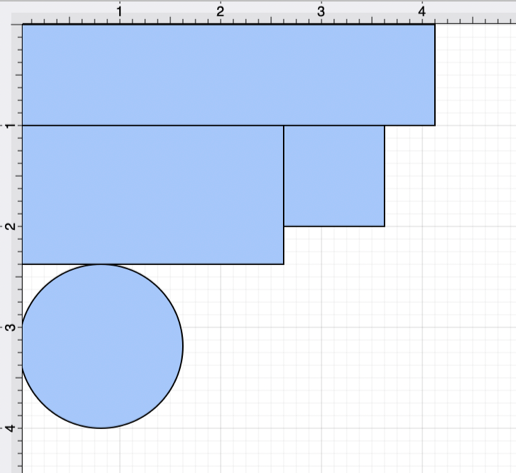Select the widest rectangle along the top
The image size is (516, 473).
(x=229, y=75)
